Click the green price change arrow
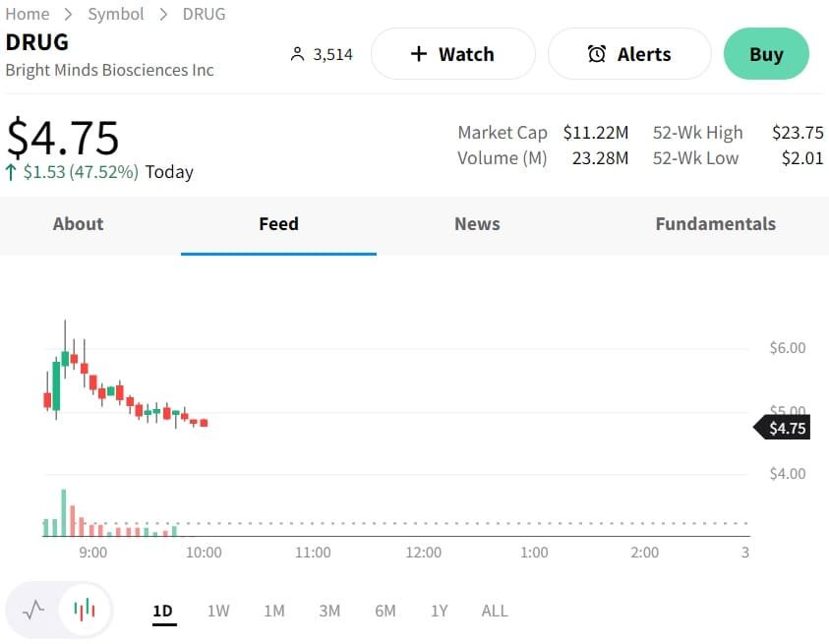Image resolution: width=829 pixels, height=644 pixels. (12, 172)
